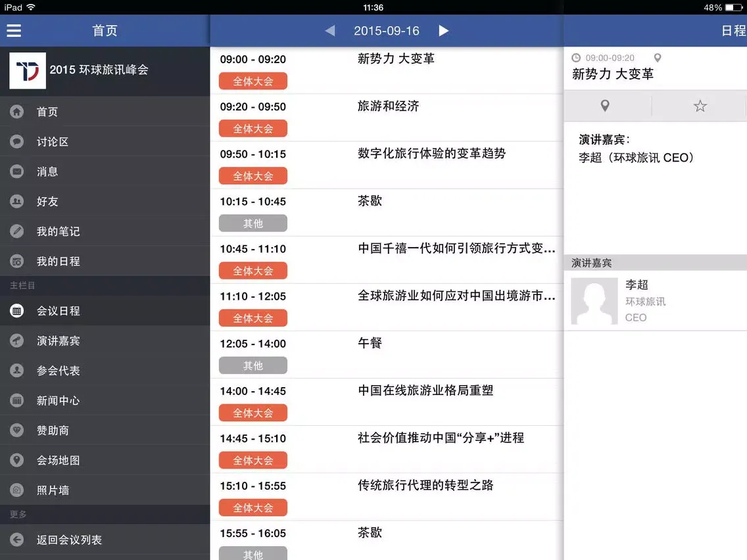Select 新闻中心 in the sidebar
Image resolution: width=747 pixels, height=560 pixels.
click(x=105, y=400)
